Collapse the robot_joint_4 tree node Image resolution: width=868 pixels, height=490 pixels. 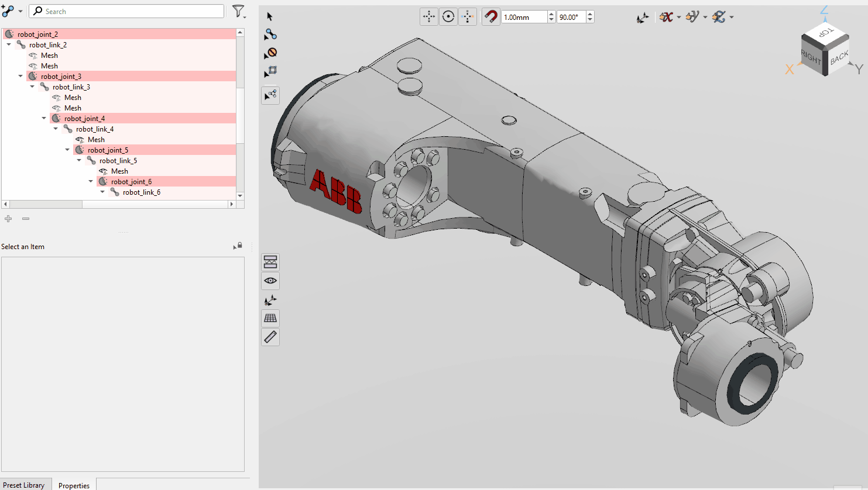(x=44, y=118)
